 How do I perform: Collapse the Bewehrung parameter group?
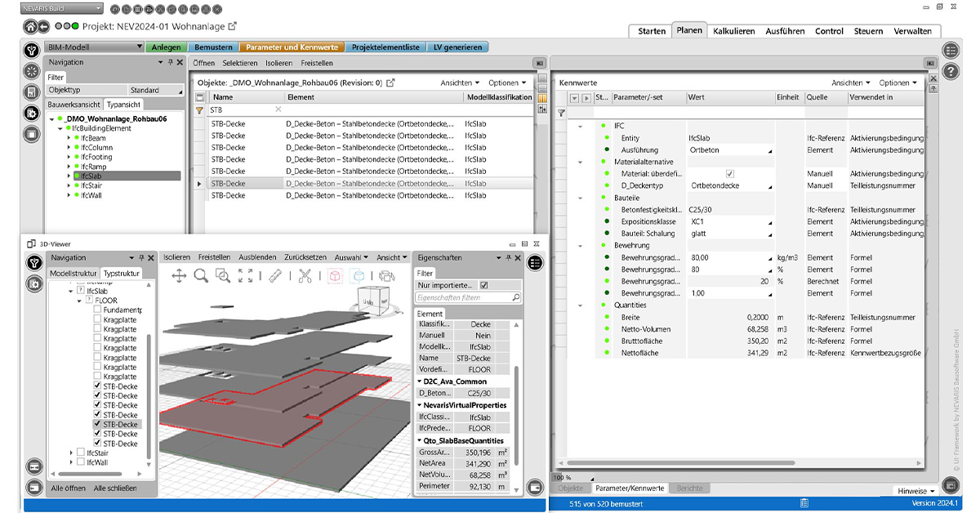tap(580, 245)
